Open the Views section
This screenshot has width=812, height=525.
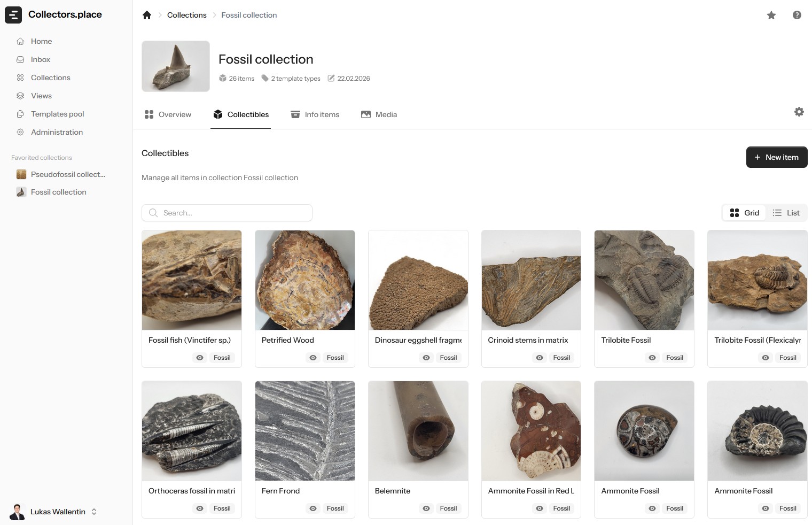pyautogui.click(x=41, y=96)
